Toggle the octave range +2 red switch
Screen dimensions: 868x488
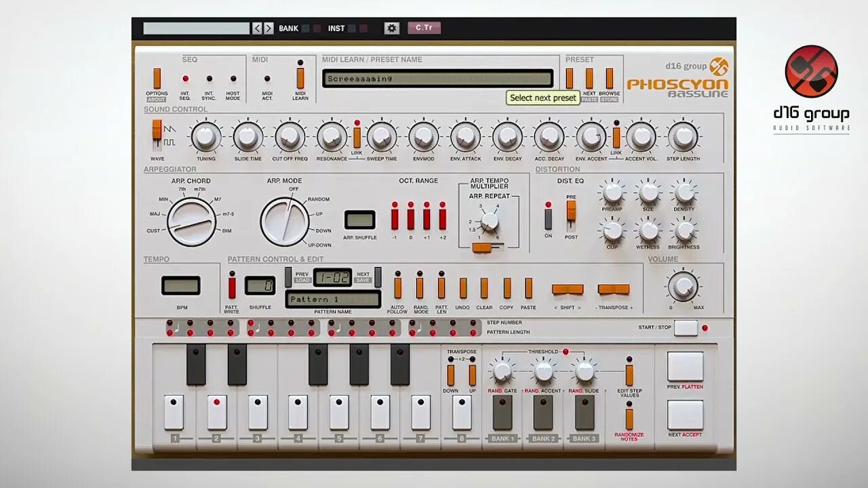[x=443, y=219]
